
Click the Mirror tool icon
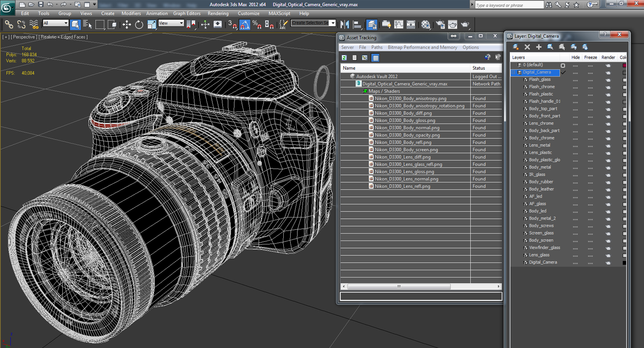point(345,25)
